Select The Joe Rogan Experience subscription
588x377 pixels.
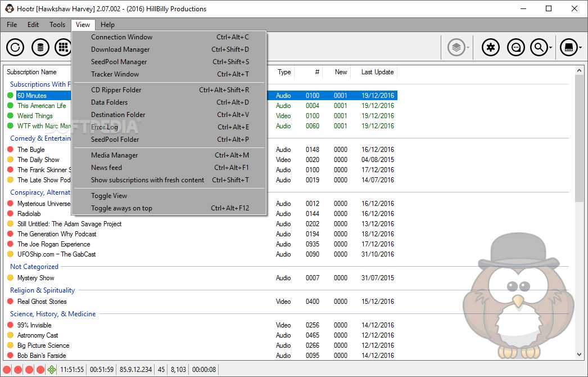(x=53, y=244)
